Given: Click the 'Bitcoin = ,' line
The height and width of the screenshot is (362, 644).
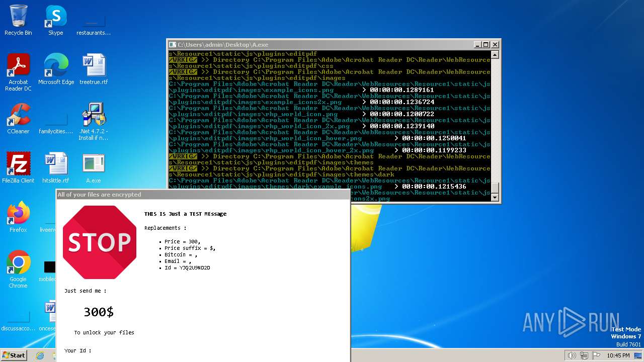Looking at the screenshot, I should click(x=181, y=255).
